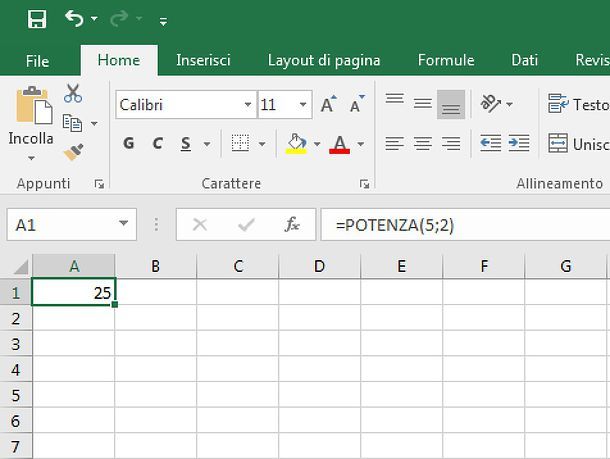Open font color palette dropdown
610x459 pixels.
tap(361, 144)
